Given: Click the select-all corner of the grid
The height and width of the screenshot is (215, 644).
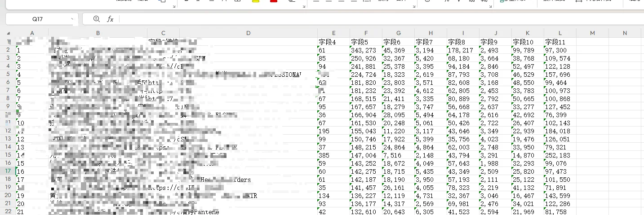Looking at the screenshot, I should click(8, 33).
